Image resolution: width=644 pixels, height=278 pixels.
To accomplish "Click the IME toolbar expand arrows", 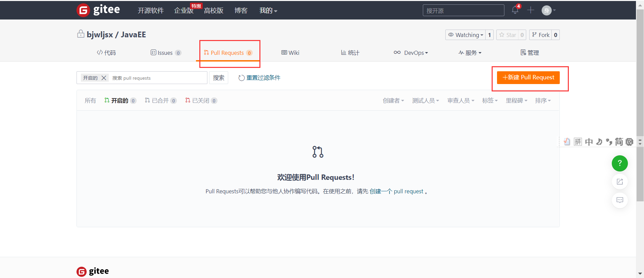I will click(640, 142).
